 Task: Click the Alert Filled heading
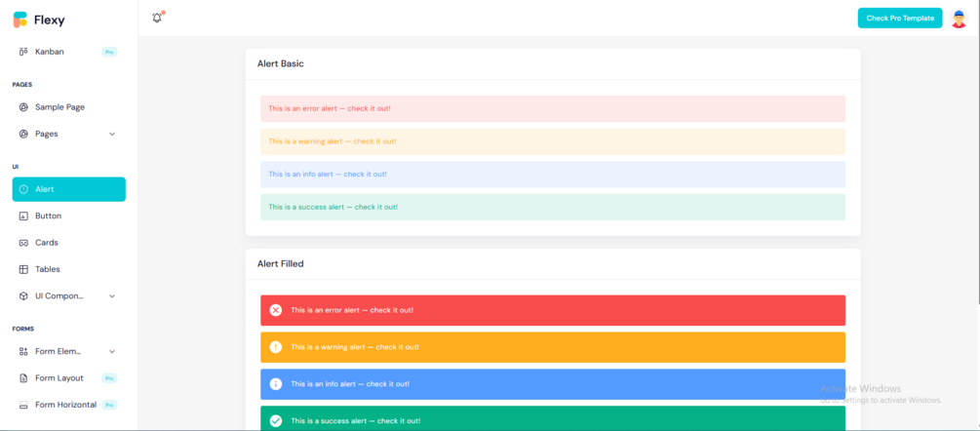281,264
